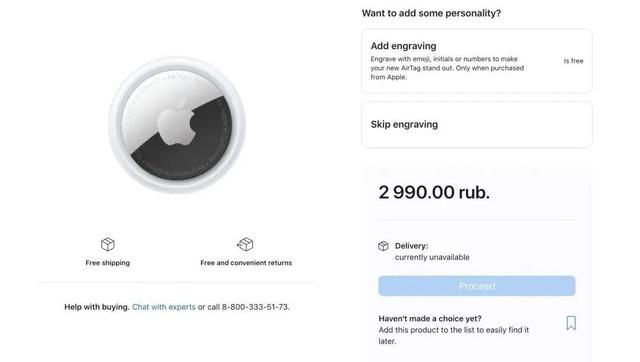Save product with the bookmark icon

(571, 323)
